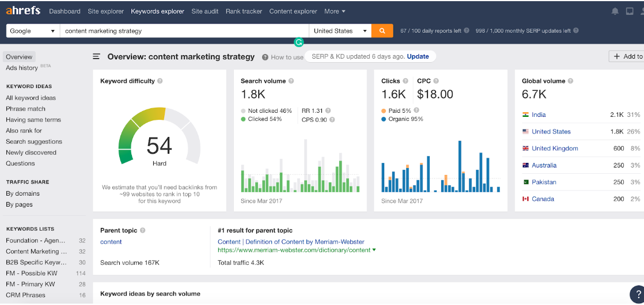Screen dimensions: 644x305
Task: Open Rank tracker from top navigation
Action: tap(244, 11)
